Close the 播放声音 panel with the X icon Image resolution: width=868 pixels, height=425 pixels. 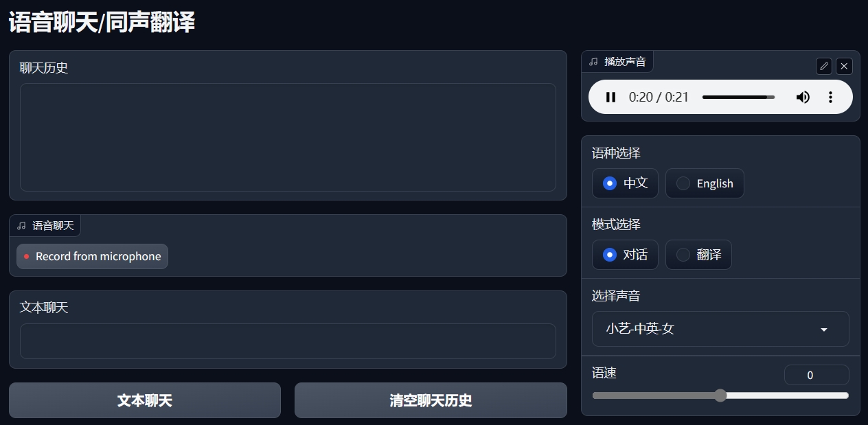click(x=844, y=66)
